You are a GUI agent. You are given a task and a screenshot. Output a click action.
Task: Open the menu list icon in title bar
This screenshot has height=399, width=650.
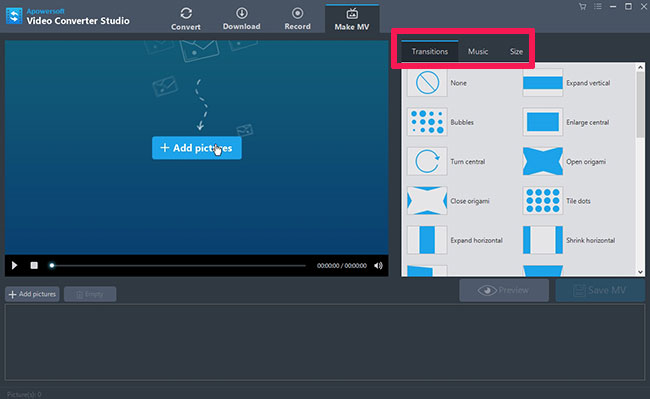(598, 7)
